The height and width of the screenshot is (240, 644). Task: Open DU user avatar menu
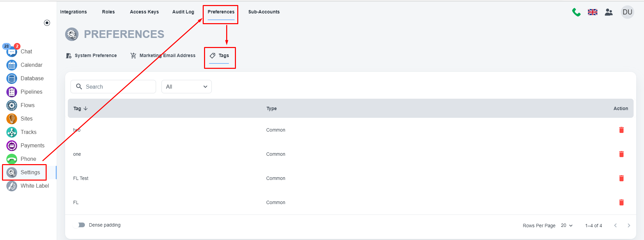pyautogui.click(x=627, y=12)
